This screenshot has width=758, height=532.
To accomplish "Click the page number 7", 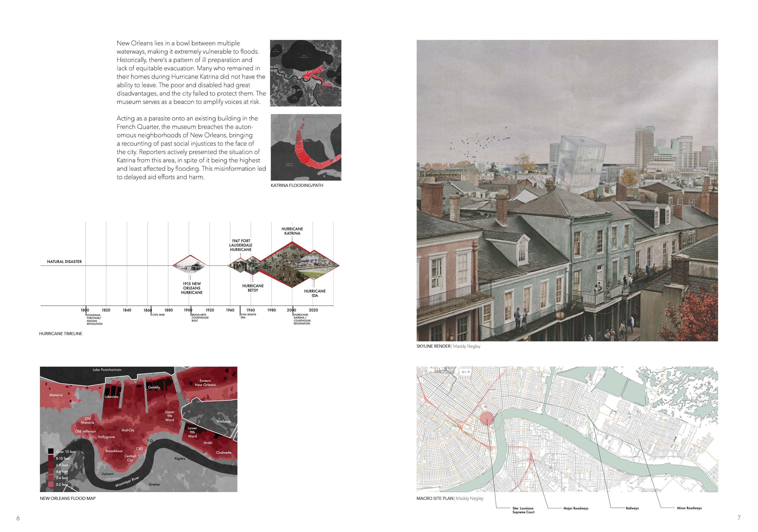I will coord(739,518).
